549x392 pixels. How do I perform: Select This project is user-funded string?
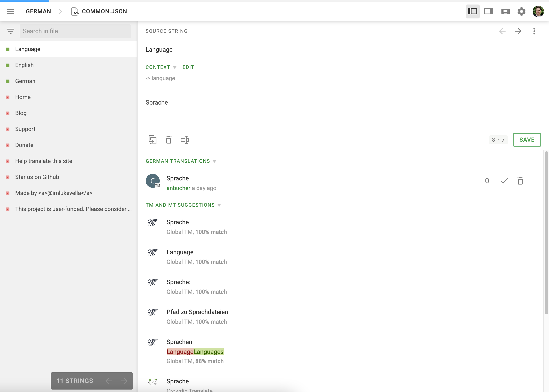tap(68, 209)
